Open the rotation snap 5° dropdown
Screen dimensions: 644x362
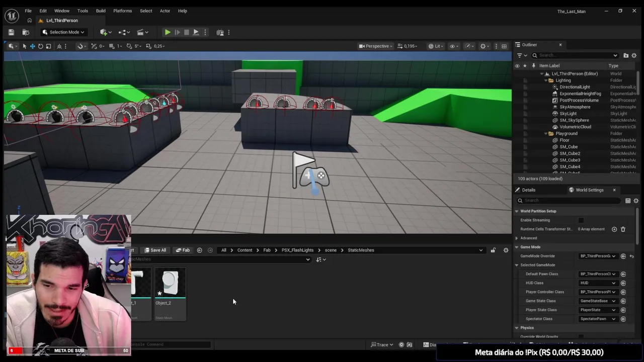pyautogui.click(x=138, y=46)
